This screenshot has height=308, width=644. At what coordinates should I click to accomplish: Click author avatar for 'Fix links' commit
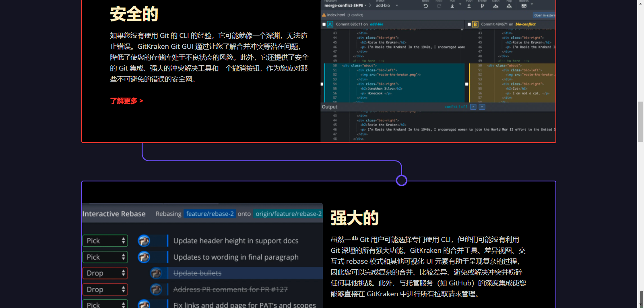pos(144,304)
